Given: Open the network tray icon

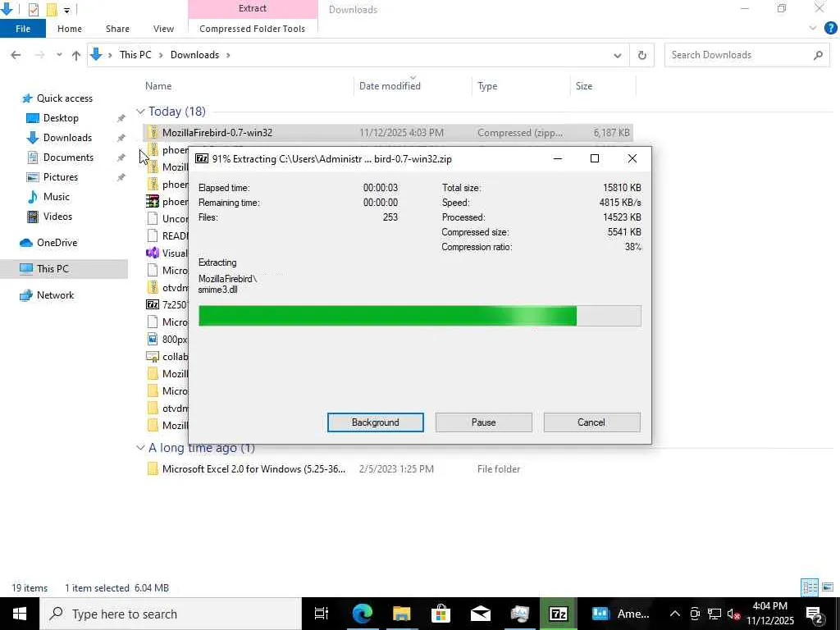Looking at the screenshot, I should click(714, 614).
